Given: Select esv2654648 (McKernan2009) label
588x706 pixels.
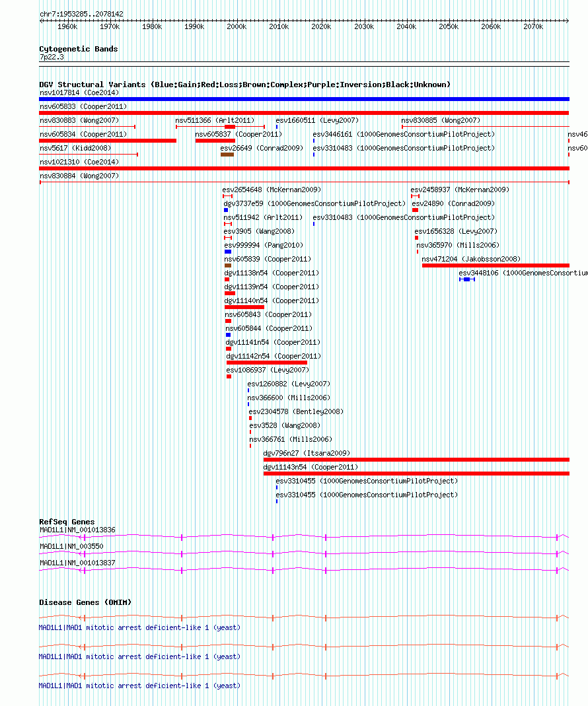Looking at the screenshot, I should [272, 190].
